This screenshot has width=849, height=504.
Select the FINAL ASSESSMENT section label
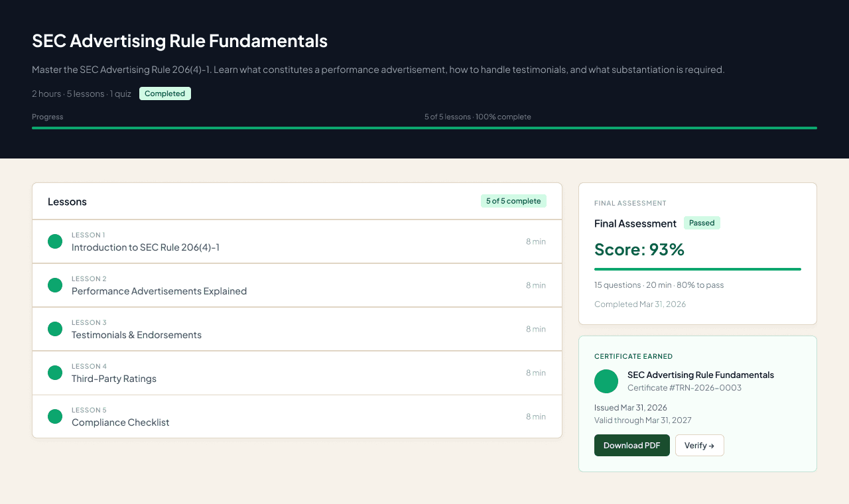click(x=630, y=203)
